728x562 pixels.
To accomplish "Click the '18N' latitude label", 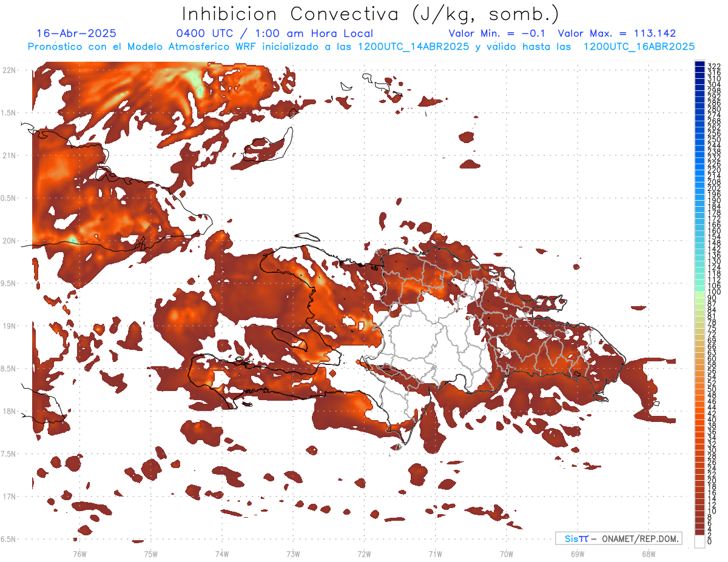I will (x=9, y=412).
